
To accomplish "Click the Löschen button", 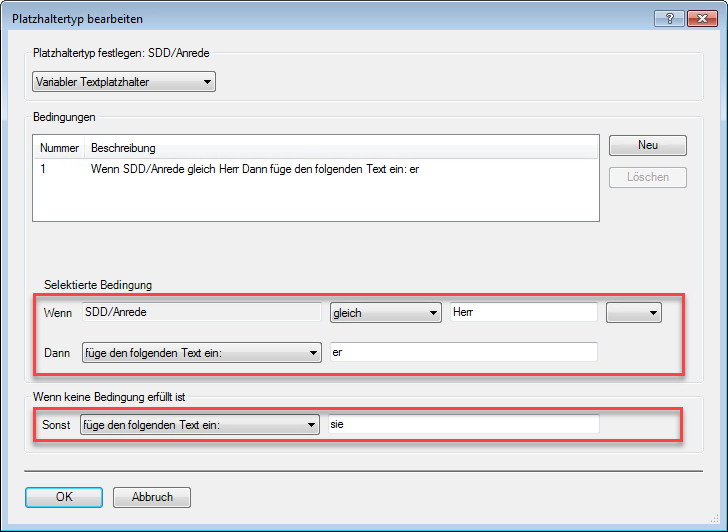I will [647, 177].
